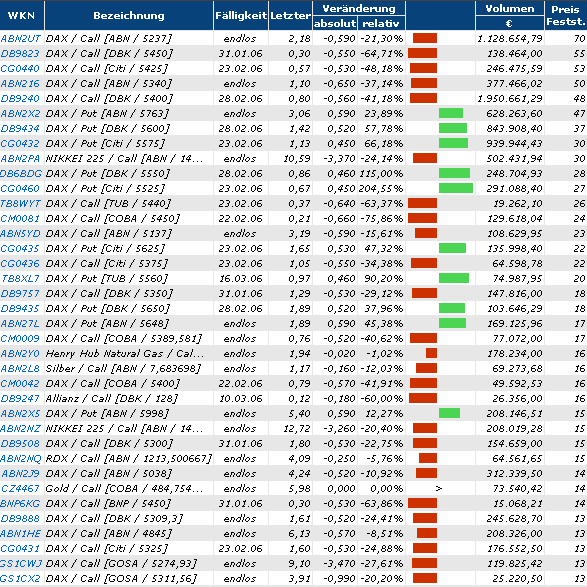587x587 pixels.
Task: Open WKN link DB9508
Action: tap(20, 443)
